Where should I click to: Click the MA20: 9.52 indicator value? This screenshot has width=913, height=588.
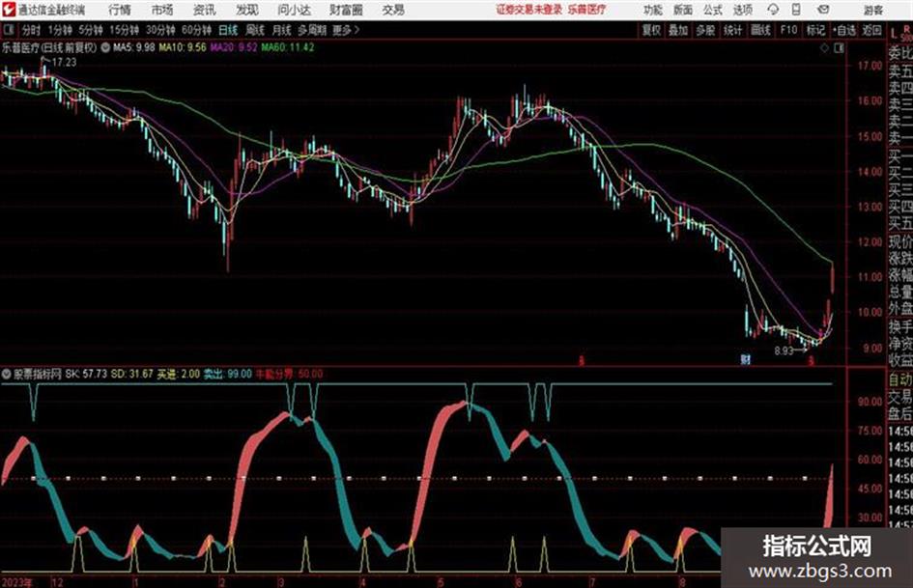click(234, 47)
